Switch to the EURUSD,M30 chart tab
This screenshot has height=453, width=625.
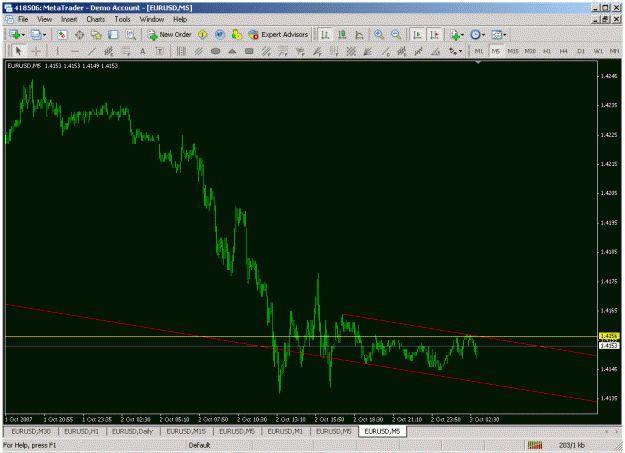31,431
